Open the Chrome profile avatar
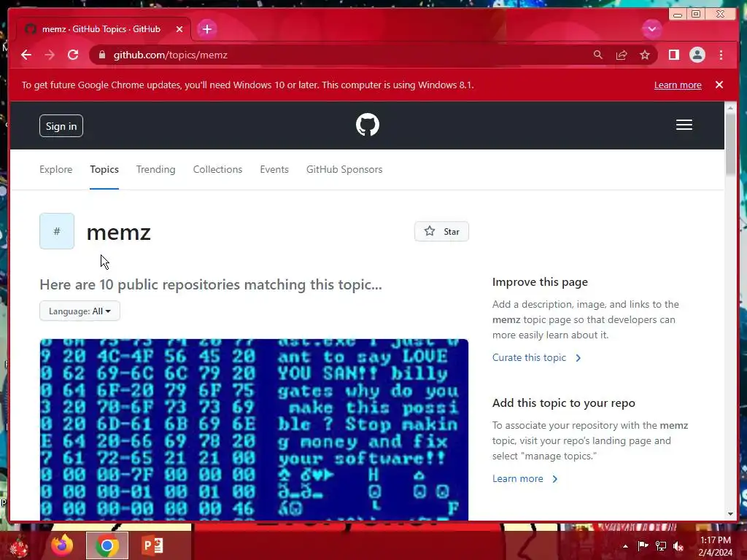 pos(697,55)
